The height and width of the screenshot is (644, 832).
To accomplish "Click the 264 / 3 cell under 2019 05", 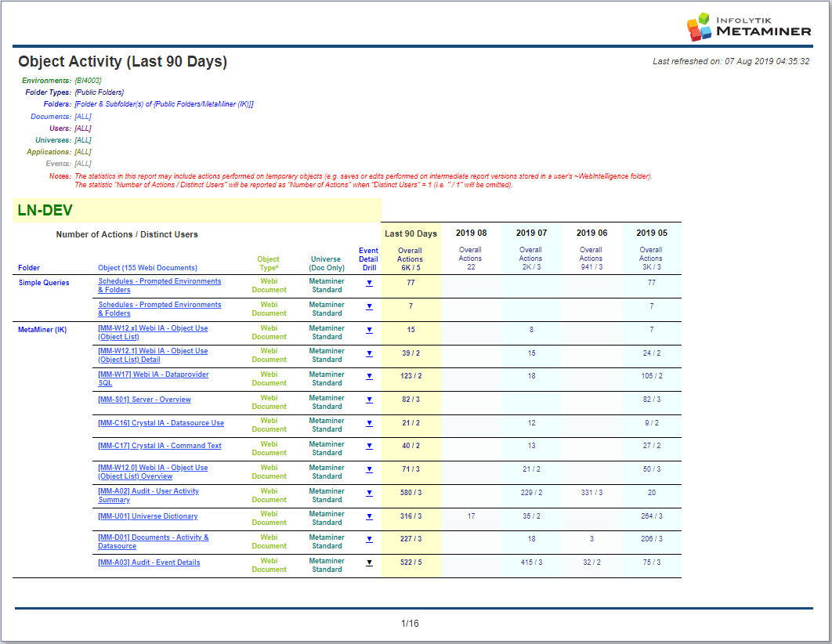I will (652, 516).
